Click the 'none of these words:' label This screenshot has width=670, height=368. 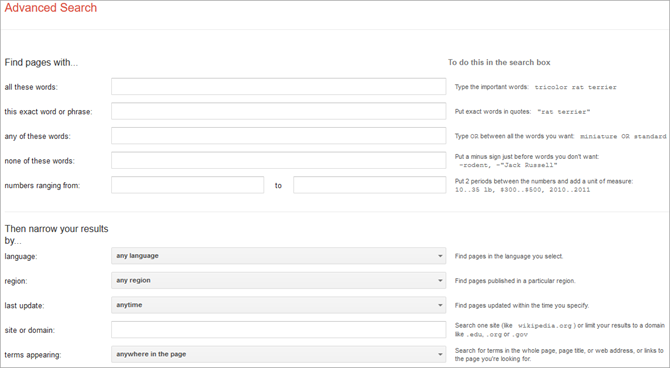39,161
